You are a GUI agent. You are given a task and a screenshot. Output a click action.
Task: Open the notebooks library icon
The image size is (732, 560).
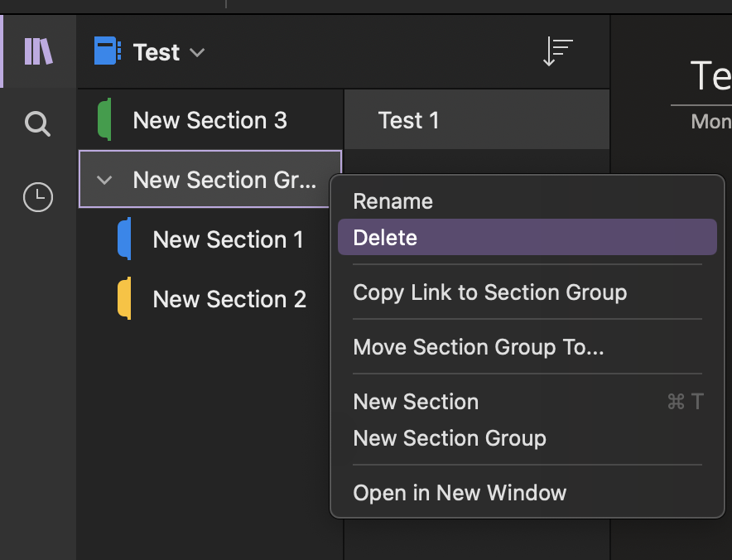(38, 51)
